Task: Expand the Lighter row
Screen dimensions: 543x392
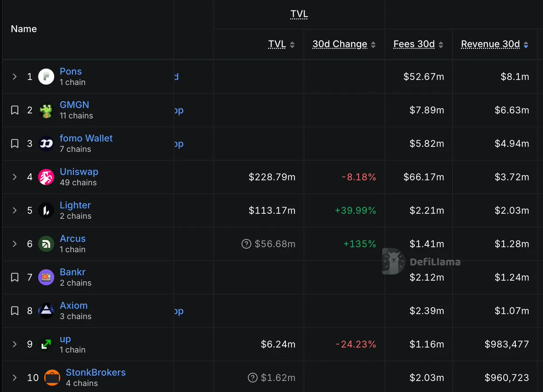Action: 14,211
